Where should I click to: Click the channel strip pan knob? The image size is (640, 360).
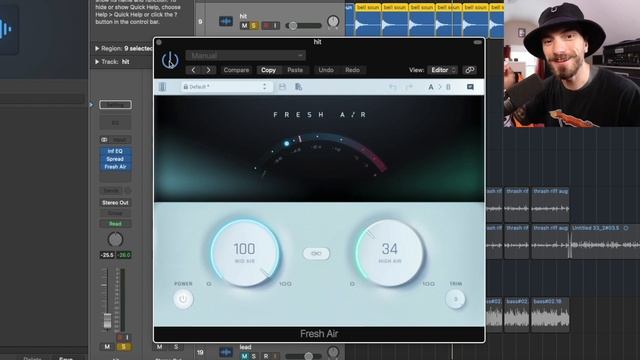(x=115, y=240)
